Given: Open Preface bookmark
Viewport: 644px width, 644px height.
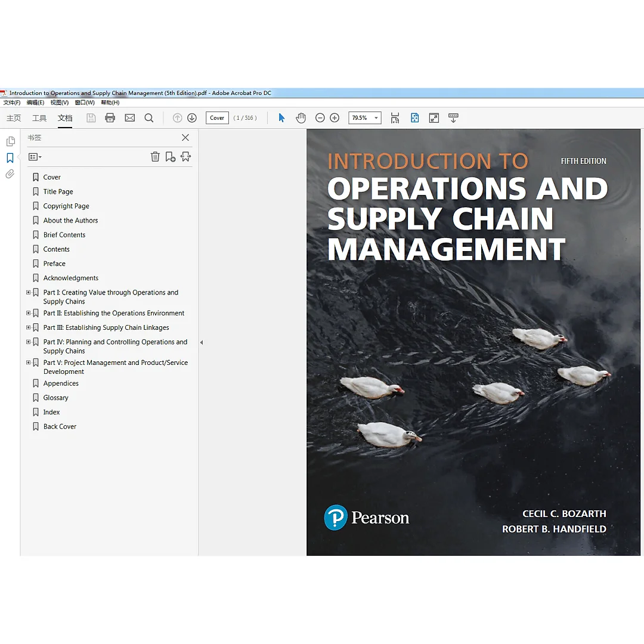Looking at the screenshot, I should pos(54,264).
